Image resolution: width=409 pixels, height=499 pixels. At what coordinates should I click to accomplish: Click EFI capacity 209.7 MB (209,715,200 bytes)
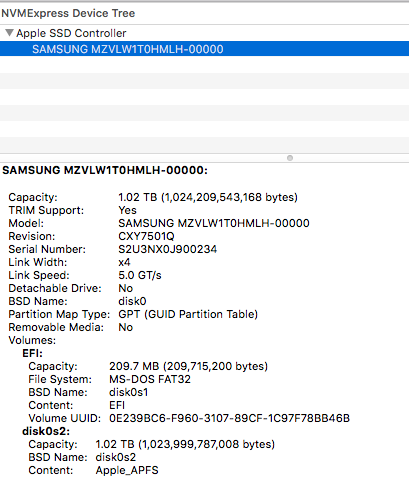pyautogui.click(x=189, y=366)
